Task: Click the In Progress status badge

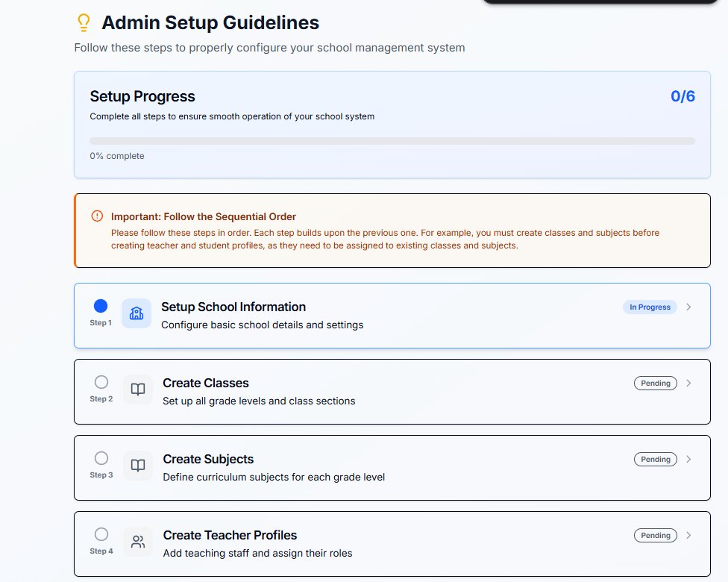Action: coord(650,307)
